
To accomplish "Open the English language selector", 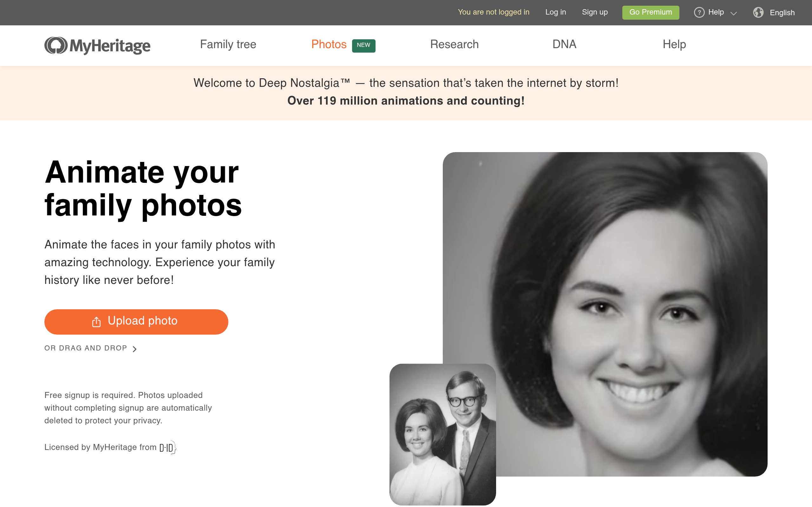I will pyautogui.click(x=774, y=12).
